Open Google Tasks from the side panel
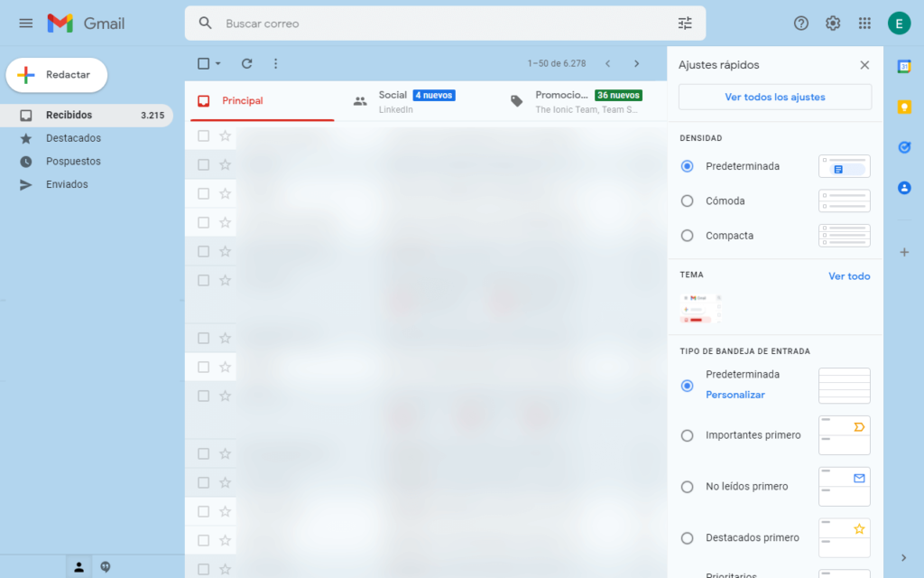The width and height of the screenshot is (924, 578). 903,147
